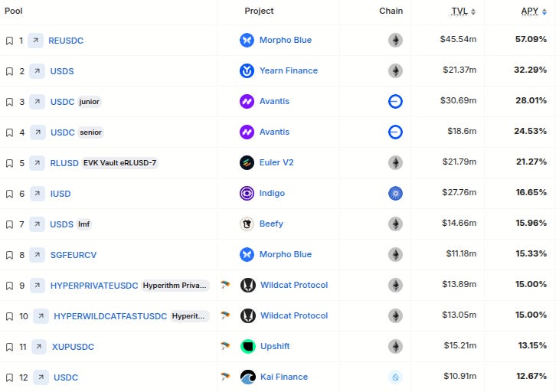This screenshot has height=392, width=559.
Task: Open the Kai Finance project link
Action: [284, 377]
